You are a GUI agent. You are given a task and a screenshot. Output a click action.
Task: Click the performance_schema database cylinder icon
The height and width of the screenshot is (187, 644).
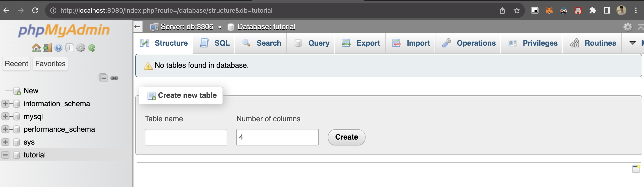tap(16, 129)
